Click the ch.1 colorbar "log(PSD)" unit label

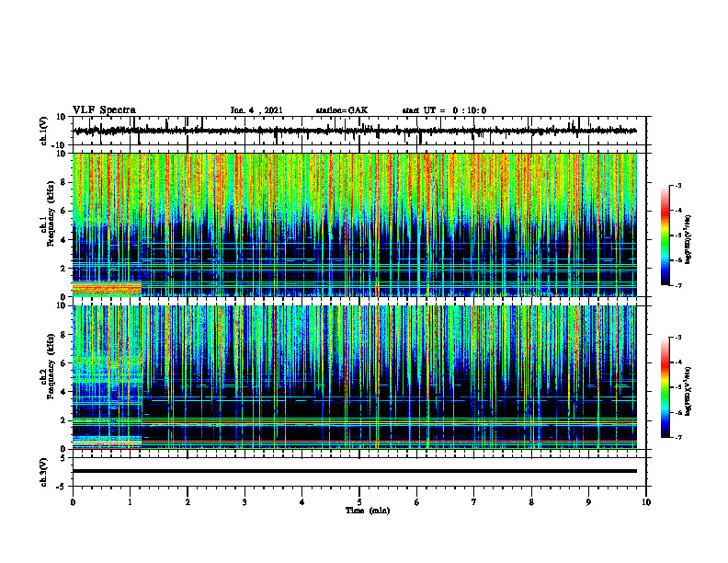click(x=688, y=239)
